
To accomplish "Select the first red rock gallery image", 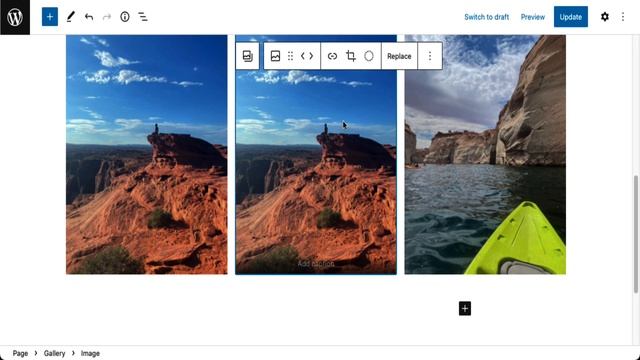I will [x=147, y=154].
